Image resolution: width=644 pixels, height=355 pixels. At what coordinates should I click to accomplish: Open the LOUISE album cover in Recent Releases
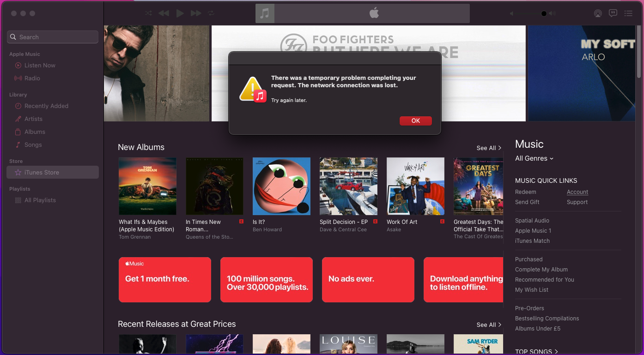tap(348, 345)
